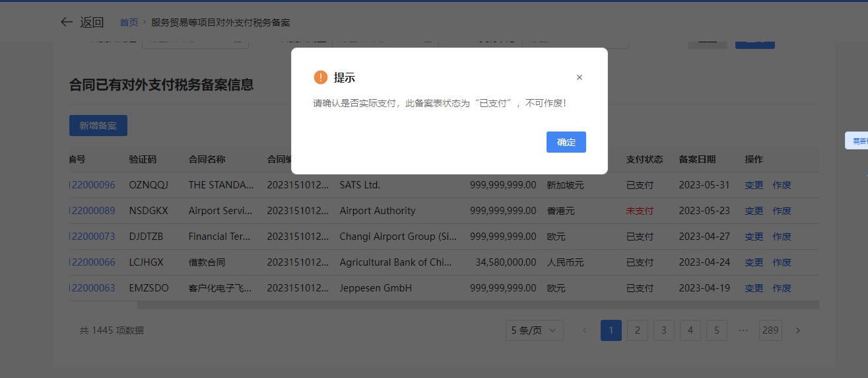Select page 4 in pagination

[690, 330]
